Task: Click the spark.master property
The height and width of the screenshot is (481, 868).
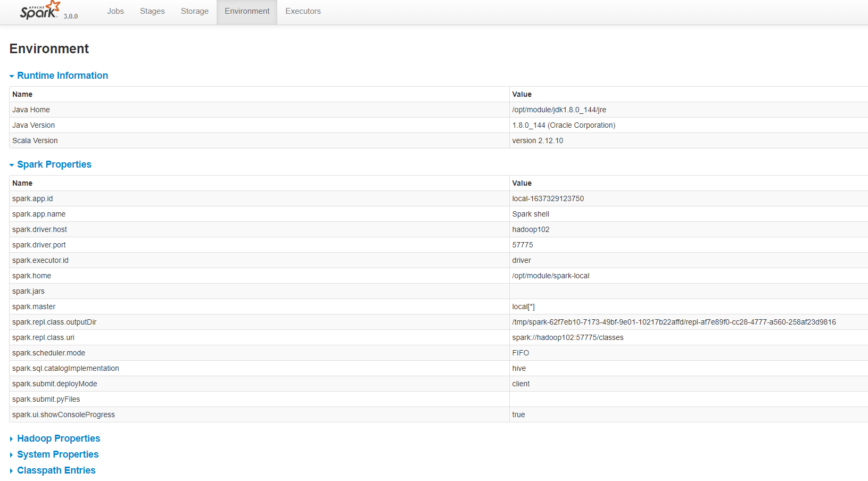Action: [x=34, y=306]
